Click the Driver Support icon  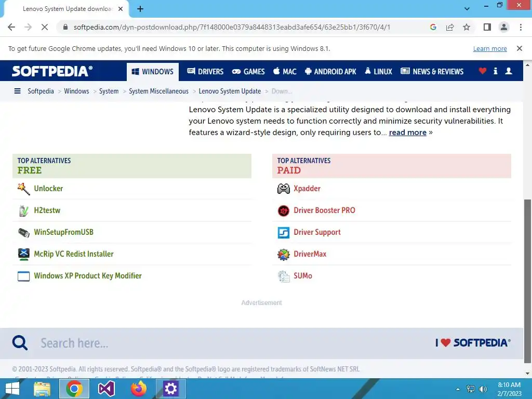tap(284, 233)
